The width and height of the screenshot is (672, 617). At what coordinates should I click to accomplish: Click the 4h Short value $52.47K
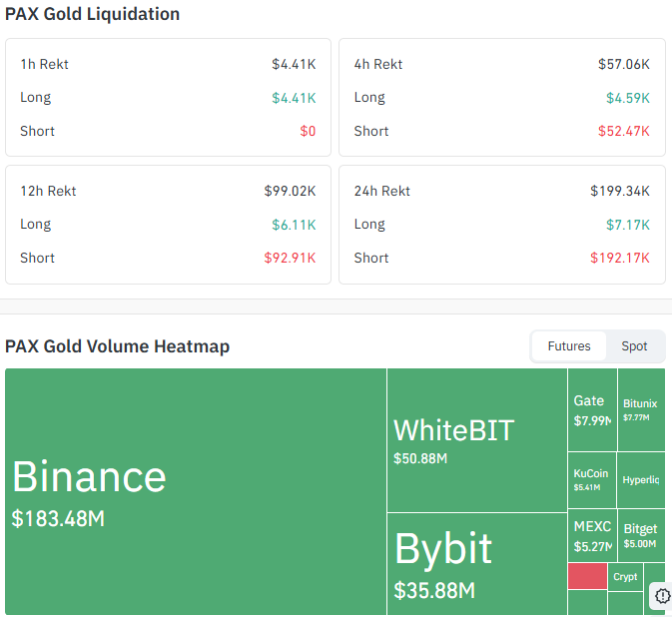click(x=623, y=131)
